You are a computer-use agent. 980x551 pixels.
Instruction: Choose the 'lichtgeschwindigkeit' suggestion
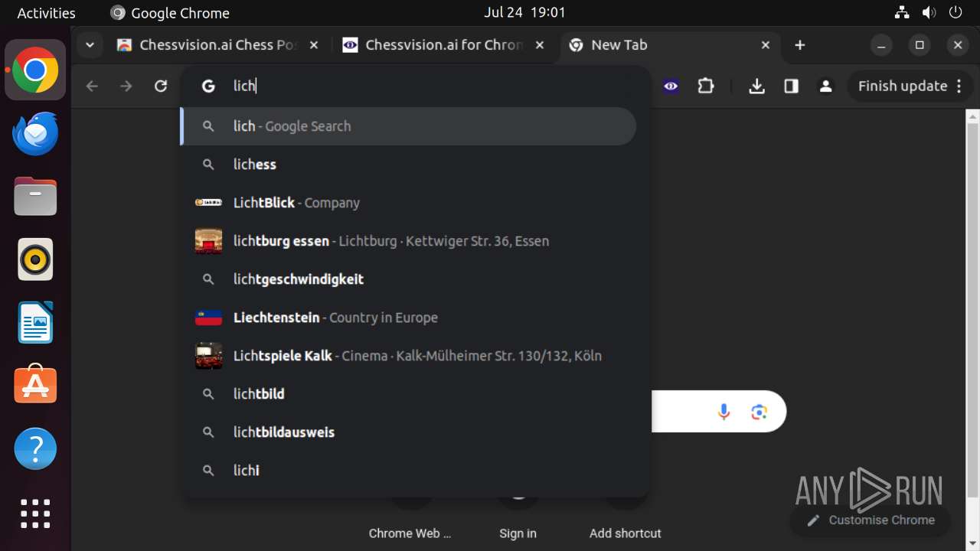(x=408, y=279)
